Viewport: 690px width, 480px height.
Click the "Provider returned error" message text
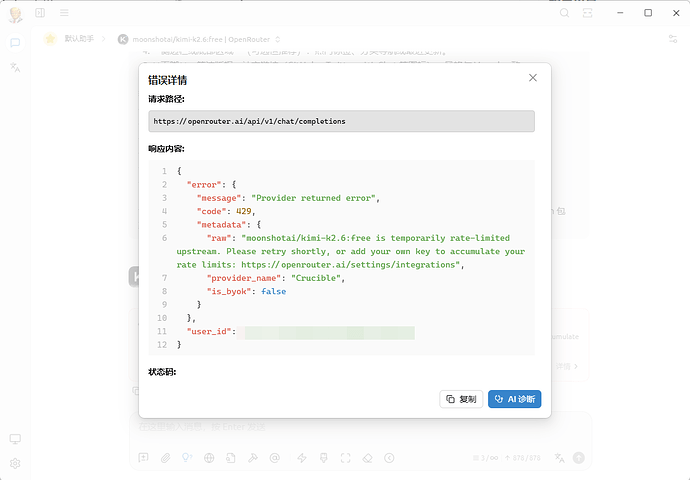pos(313,198)
